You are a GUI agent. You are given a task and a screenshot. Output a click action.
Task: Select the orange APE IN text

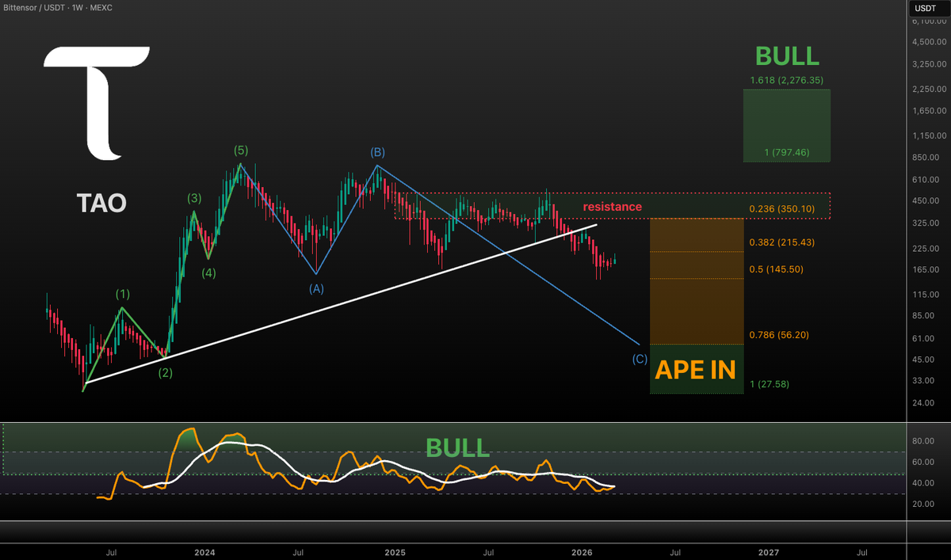(x=694, y=369)
